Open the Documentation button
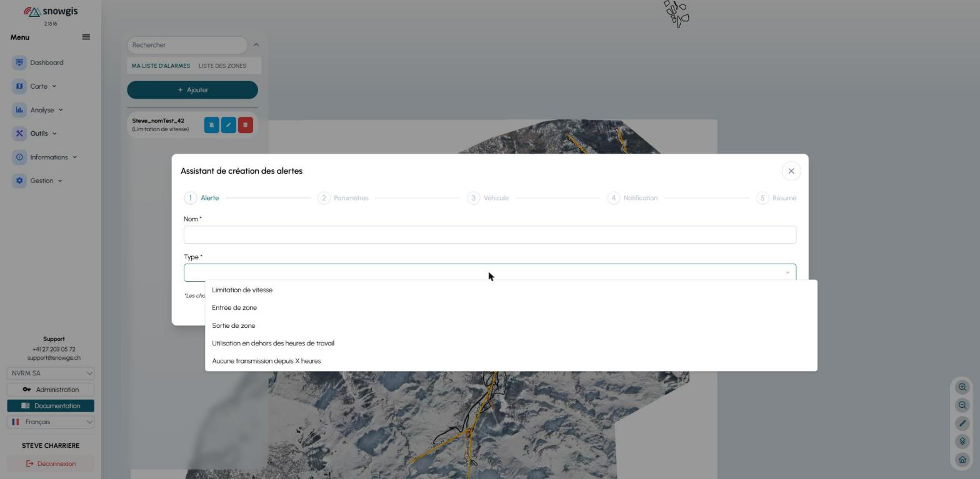Screen dimensions: 980x479 tap(51, 406)
